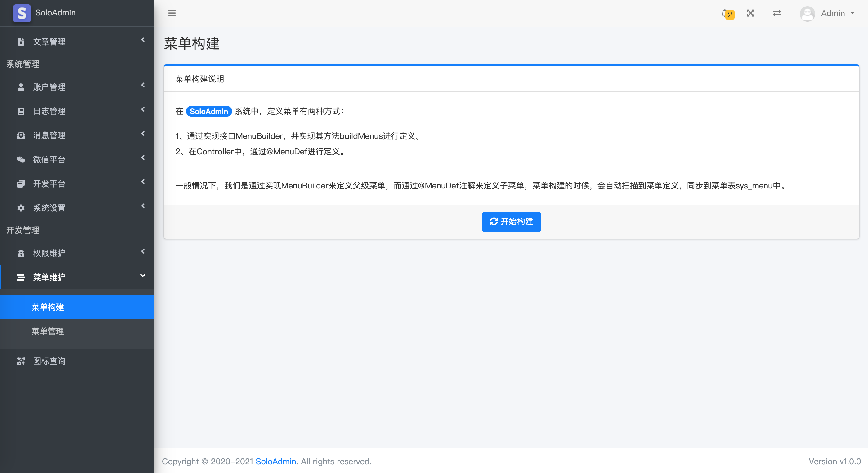This screenshot has width=868, height=473.
Task: Click the swap arrows icon in header
Action: 777,13
